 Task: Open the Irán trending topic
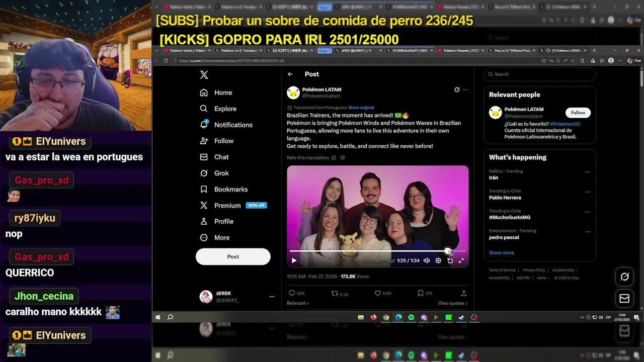pyautogui.click(x=539, y=174)
